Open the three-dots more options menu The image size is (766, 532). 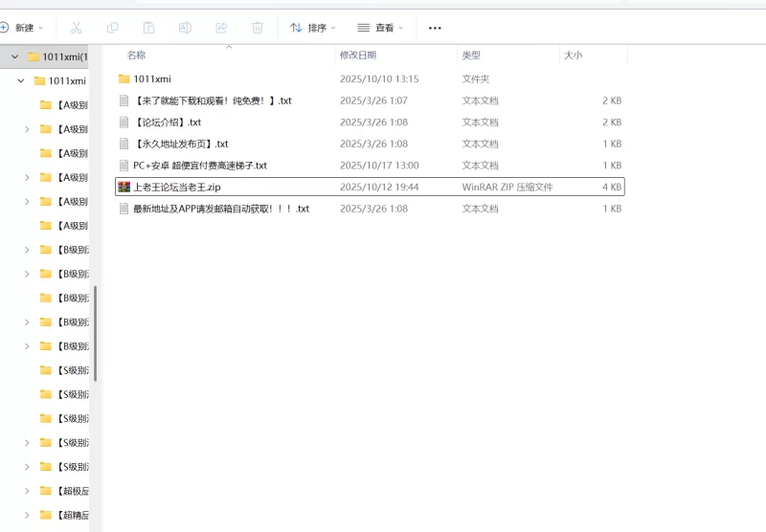pyautogui.click(x=435, y=28)
